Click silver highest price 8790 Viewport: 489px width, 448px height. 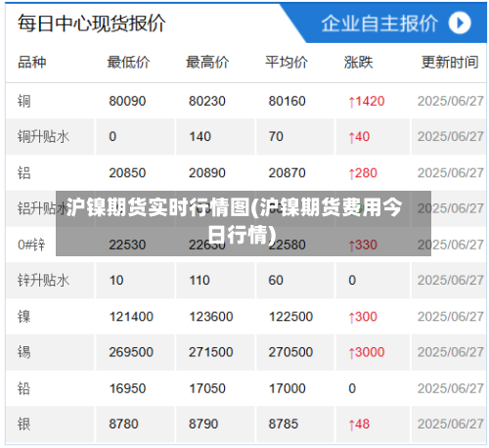point(203,425)
